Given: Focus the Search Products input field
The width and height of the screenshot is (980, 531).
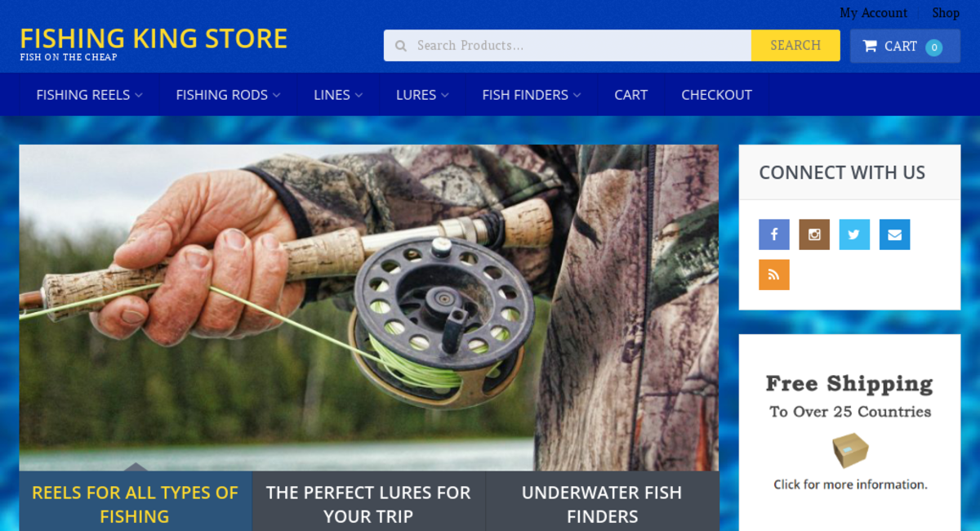Looking at the screenshot, I should click(568, 46).
